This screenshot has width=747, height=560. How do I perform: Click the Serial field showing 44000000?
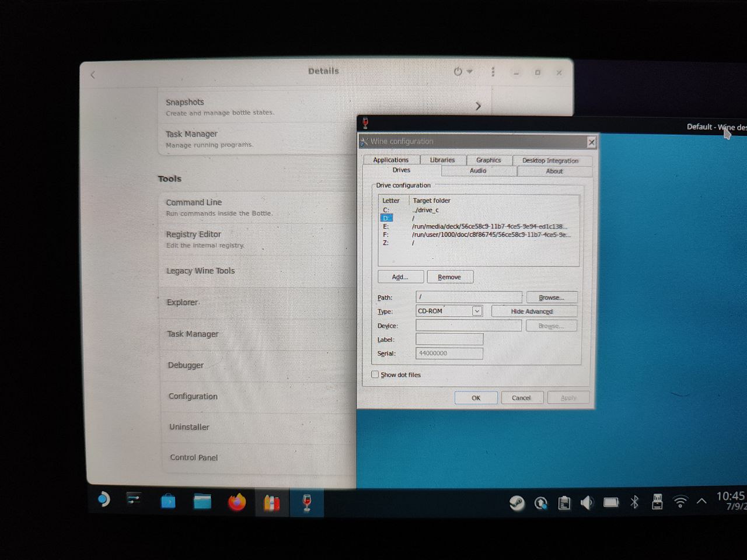coord(449,353)
